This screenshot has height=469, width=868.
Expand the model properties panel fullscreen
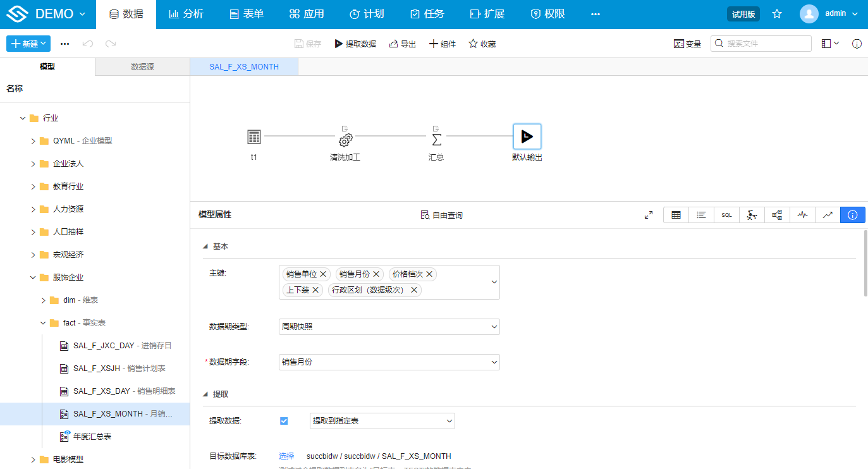[x=648, y=215]
